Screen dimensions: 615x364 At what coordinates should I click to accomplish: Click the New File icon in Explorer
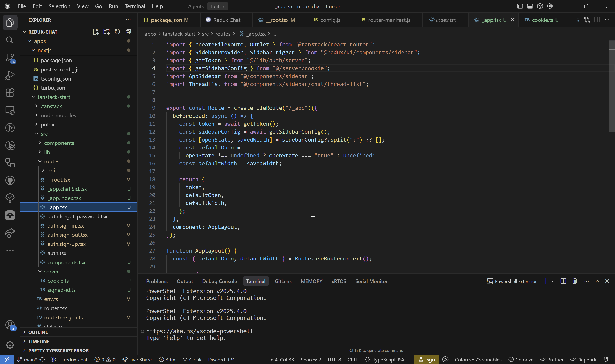click(x=96, y=32)
